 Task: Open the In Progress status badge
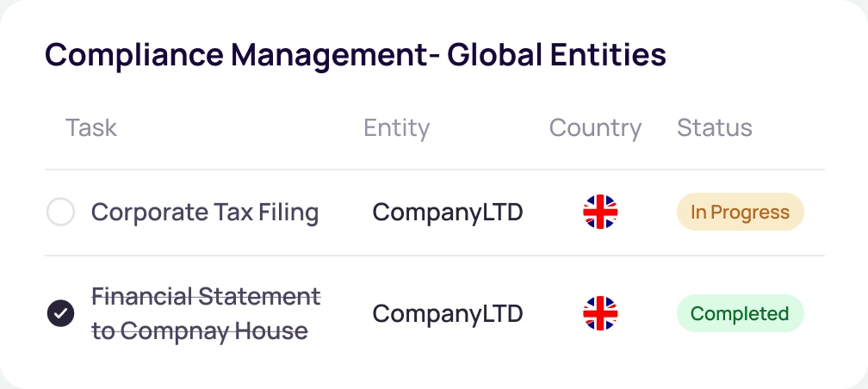(740, 212)
